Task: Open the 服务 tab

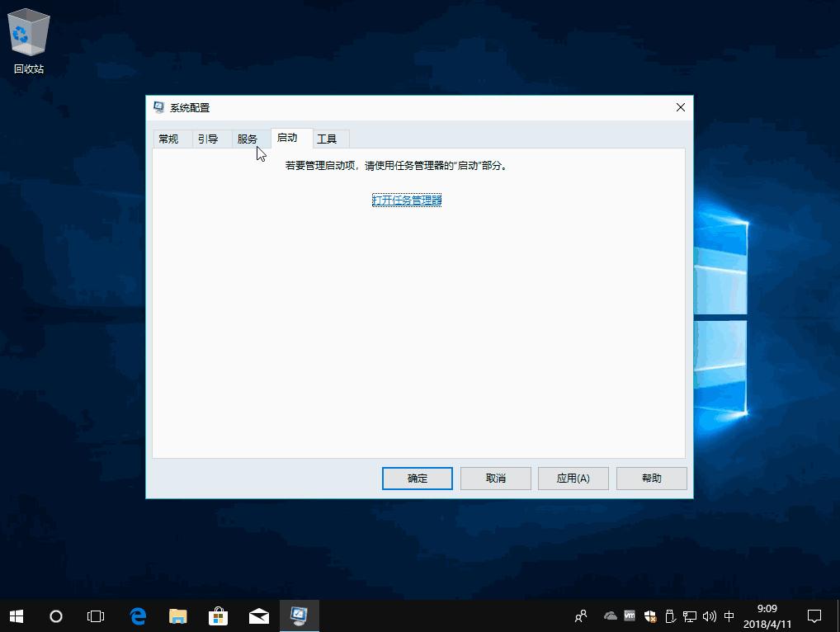Action: [x=248, y=139]
